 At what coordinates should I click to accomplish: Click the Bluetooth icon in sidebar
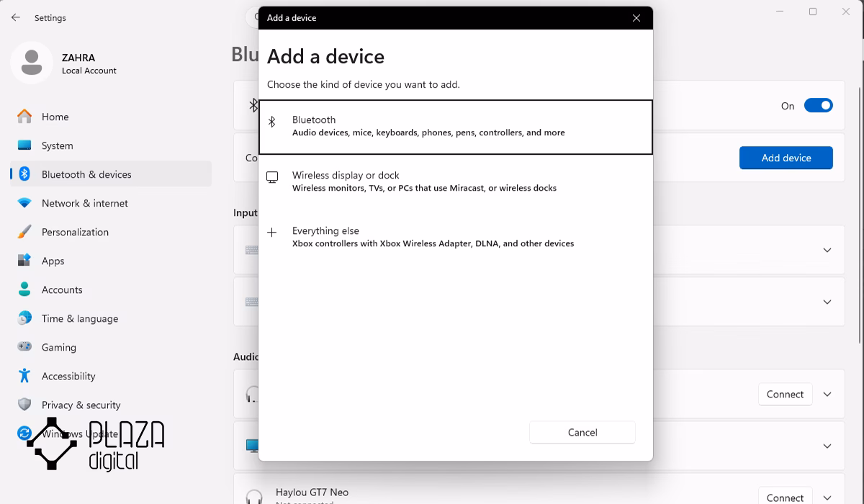(x=24, y=174)
